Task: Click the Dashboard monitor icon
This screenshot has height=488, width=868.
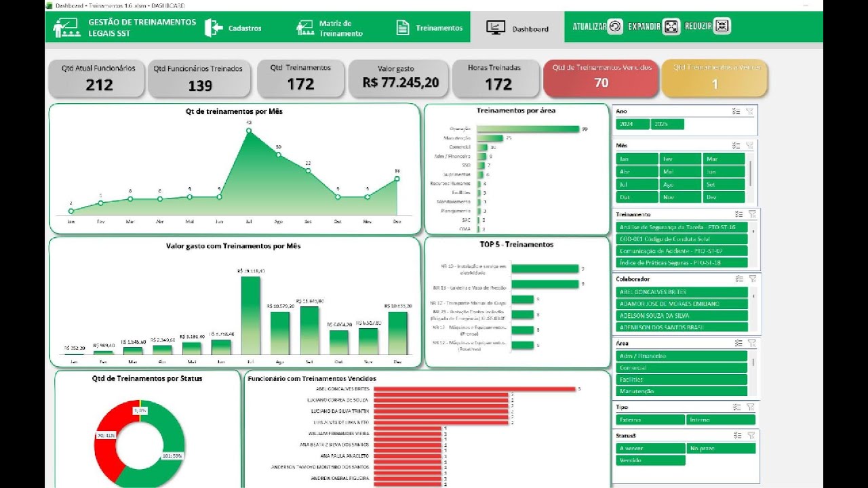Action: coord(496,28)
